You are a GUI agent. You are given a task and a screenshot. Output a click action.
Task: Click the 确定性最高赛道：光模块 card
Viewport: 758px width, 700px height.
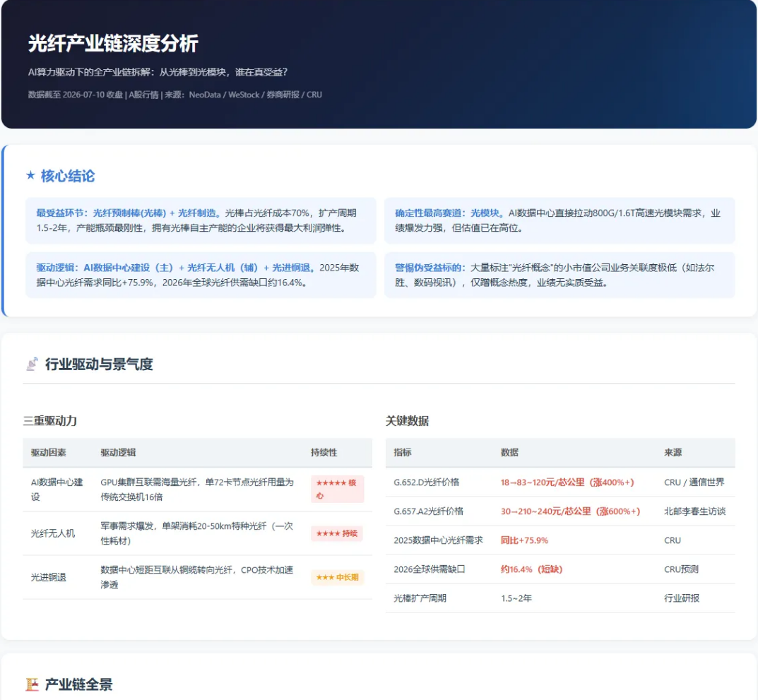pos(559,220)
